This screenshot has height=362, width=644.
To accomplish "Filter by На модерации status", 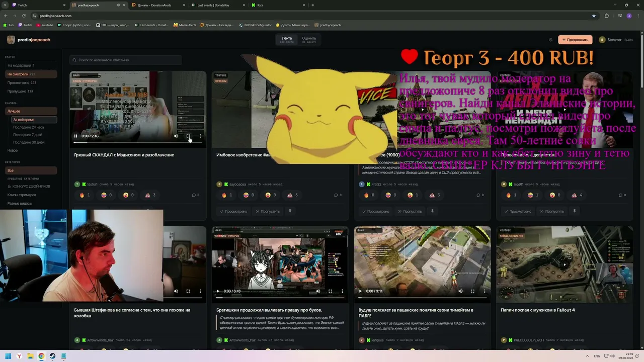I will [31, 65].
